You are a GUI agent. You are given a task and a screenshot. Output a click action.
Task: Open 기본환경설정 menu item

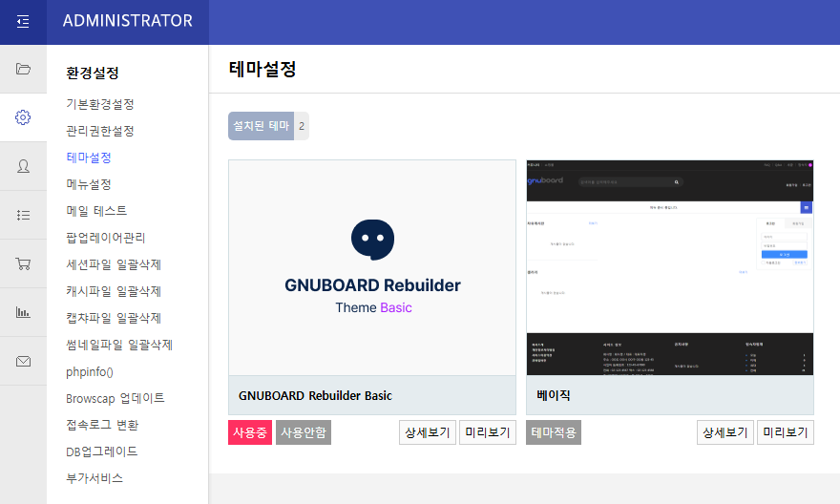[x=100, y=104]
